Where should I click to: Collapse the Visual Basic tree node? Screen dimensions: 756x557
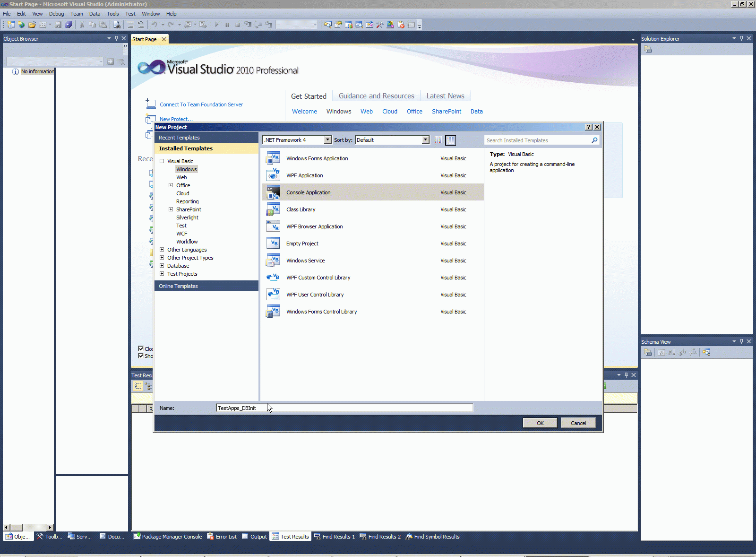pyautogui.click(x=162, y=161)
